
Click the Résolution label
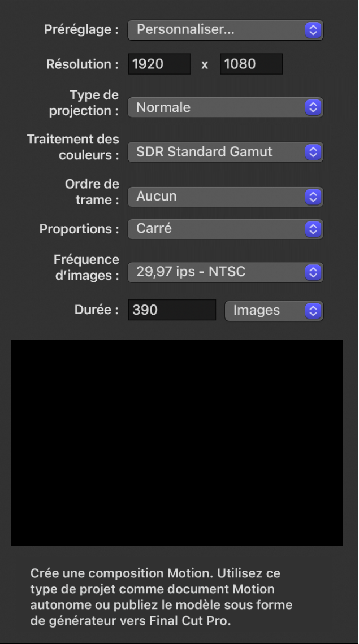pos(83,64)
